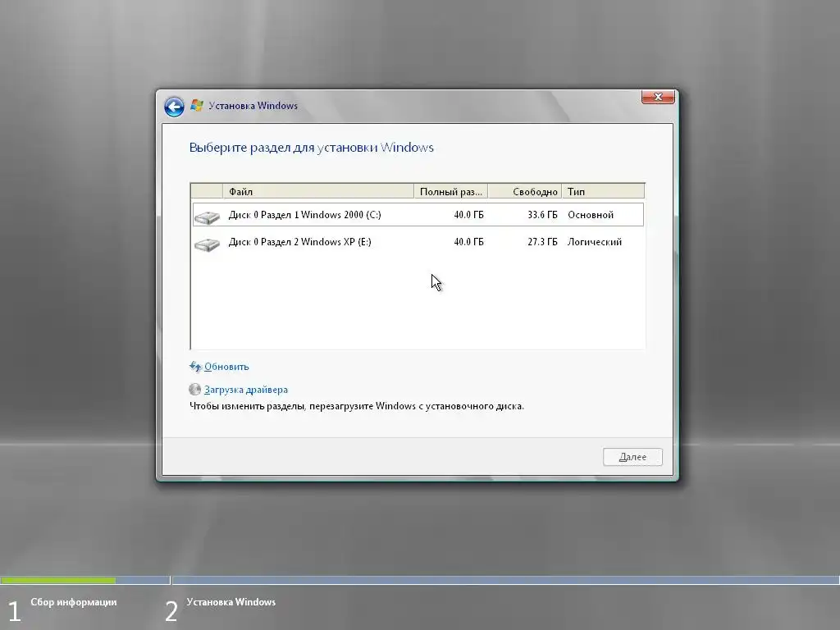Viewport: 840px width, 630px height.
Task: Sort by the Свободно column header
Action: [525, 191]
